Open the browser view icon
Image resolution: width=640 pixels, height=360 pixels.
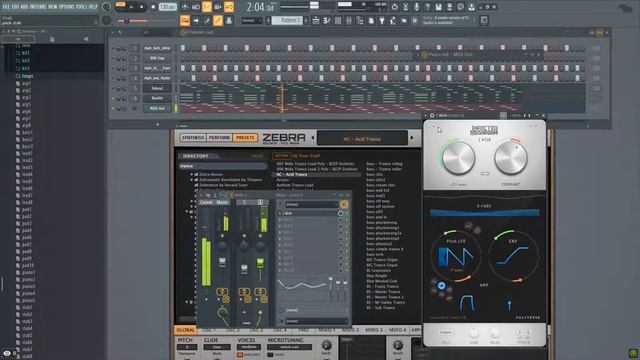pos(360,20)
